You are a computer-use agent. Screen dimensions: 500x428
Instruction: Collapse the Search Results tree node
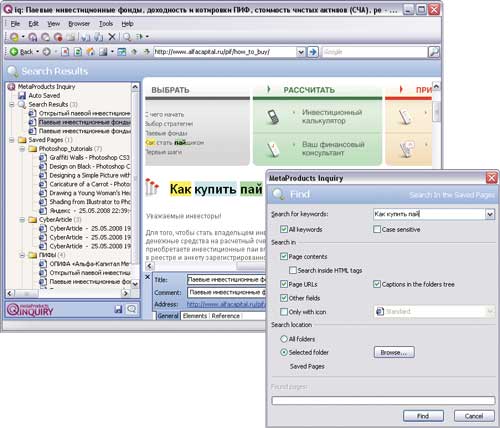pos(12,105)
